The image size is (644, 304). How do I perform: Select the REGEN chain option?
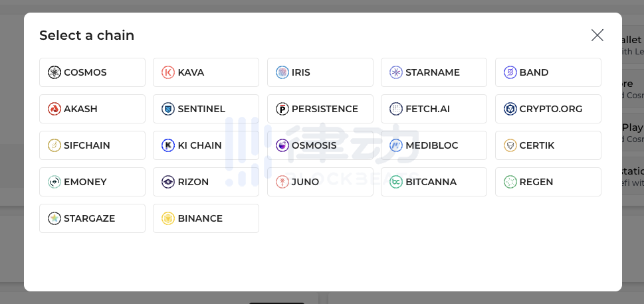point(548,182)
